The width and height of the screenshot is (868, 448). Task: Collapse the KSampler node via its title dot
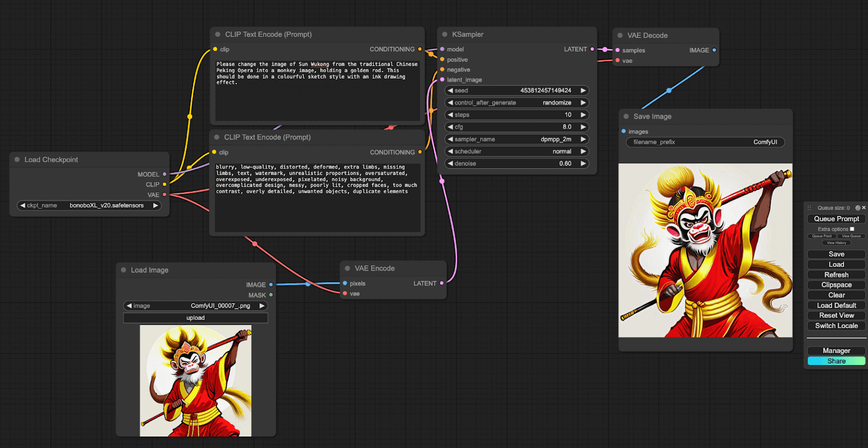point(445,34)
